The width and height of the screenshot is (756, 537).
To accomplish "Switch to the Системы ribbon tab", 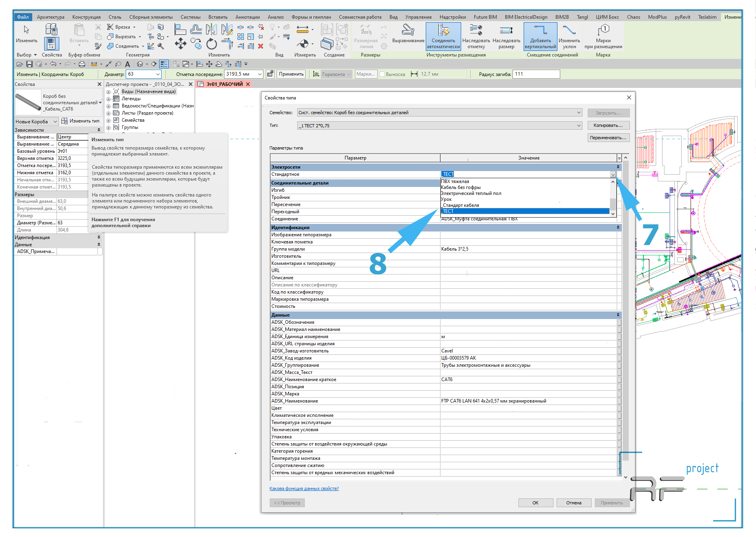I will [x=191, y=17].
